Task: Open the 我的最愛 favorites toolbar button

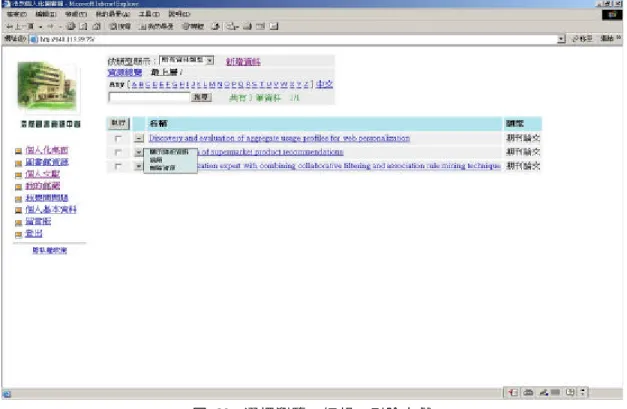Action: click(x=156, y=26)
